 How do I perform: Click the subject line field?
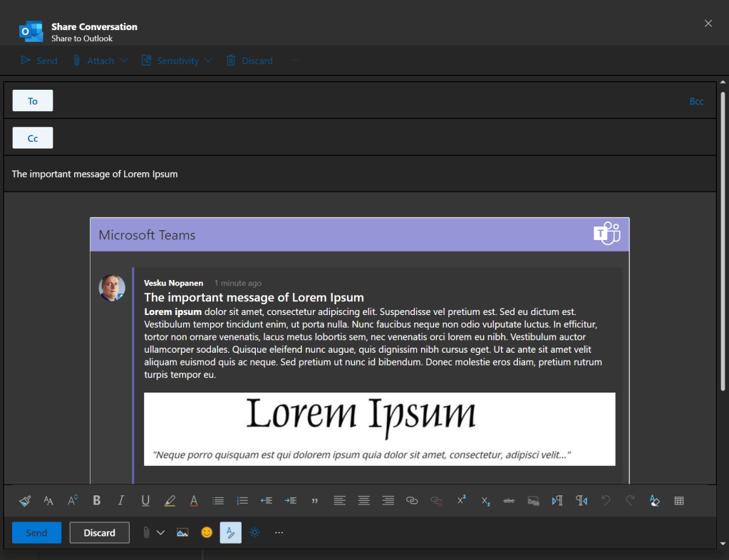(x=356, y=174)
